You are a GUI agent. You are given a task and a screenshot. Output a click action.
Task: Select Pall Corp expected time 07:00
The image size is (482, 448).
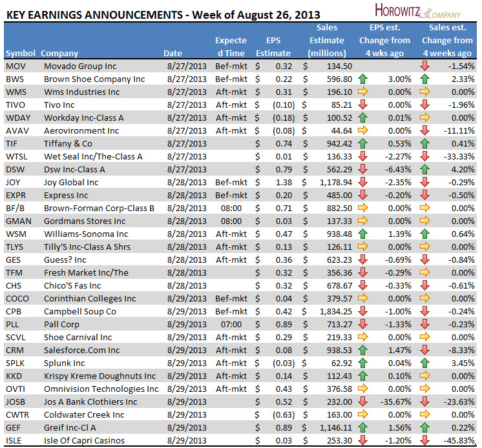click(231, 324)
